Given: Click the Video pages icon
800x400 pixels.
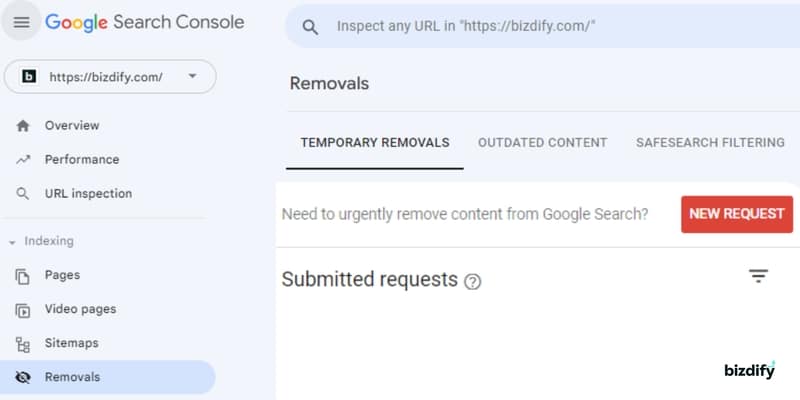Looking at the screenshot, I should point(22,310).
